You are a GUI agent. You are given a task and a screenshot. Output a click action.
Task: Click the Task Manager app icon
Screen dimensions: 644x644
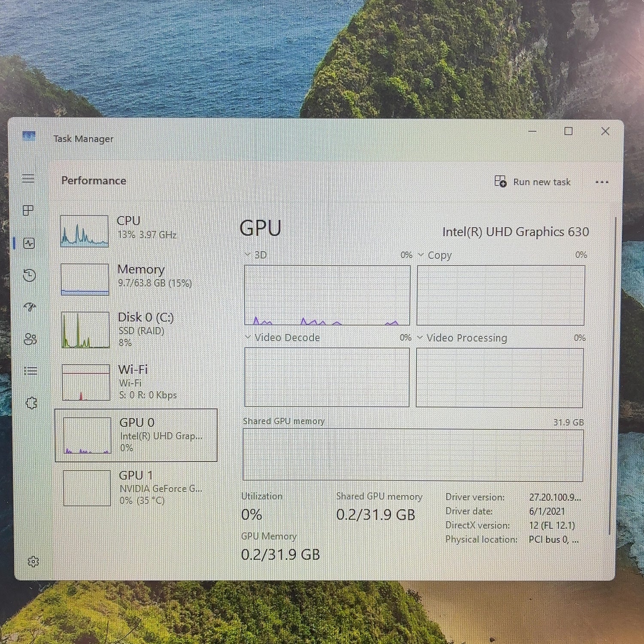pyautogui.click(x=29, y=137)
